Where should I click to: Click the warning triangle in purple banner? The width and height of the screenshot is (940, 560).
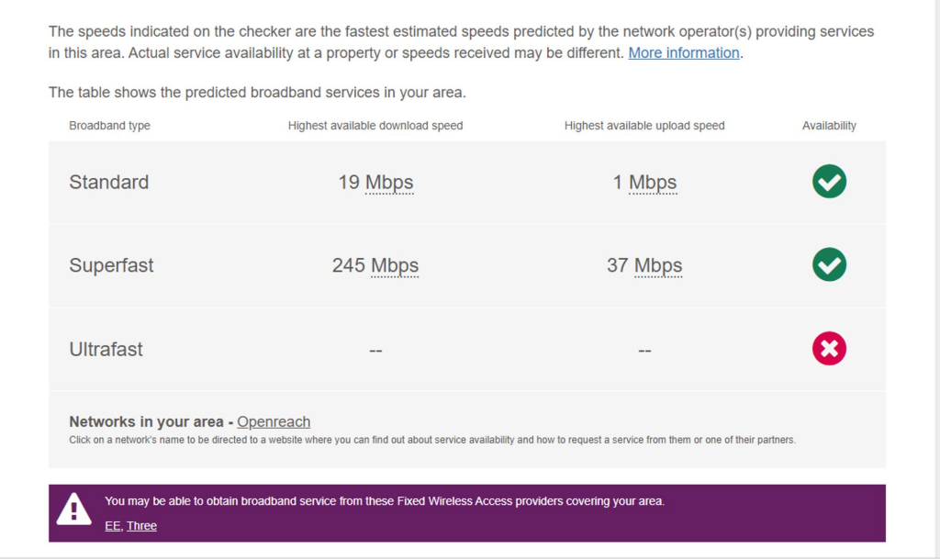pyautogui.click(x=73, y=509)
